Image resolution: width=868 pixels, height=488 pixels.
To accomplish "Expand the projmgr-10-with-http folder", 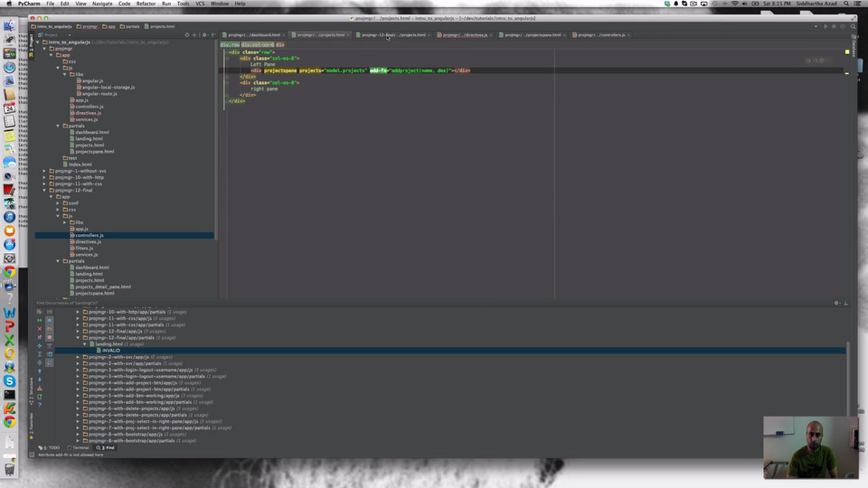I will (45, 178).
